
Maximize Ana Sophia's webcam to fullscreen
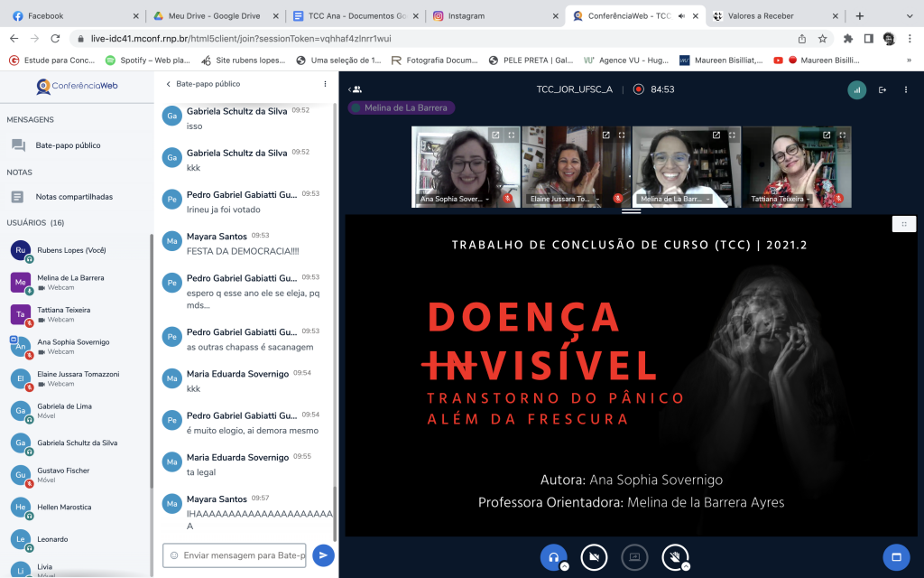pos(512,135)
